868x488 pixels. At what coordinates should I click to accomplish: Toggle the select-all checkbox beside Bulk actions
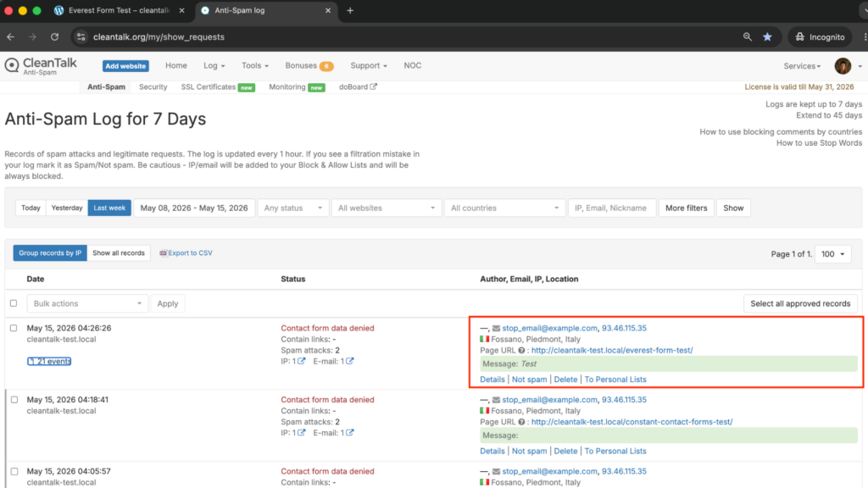(x=14, y=303)
